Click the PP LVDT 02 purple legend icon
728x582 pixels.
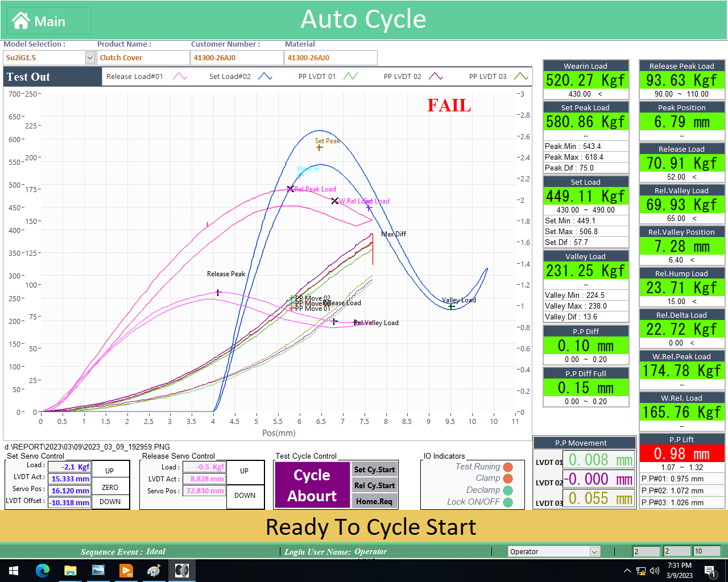pos(436,77)
